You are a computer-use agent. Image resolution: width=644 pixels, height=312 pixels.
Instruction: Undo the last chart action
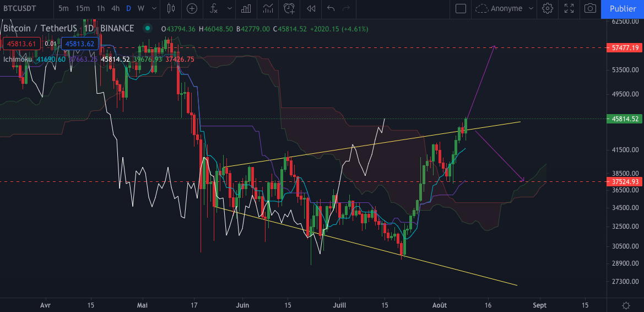pyautogui.click(x=331, y=8)
